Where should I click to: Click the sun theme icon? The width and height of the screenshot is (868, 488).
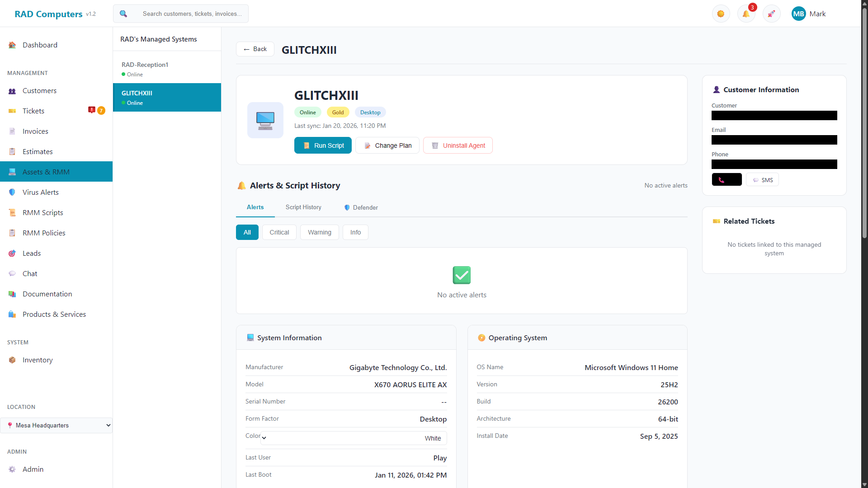(x=721, y=14)
